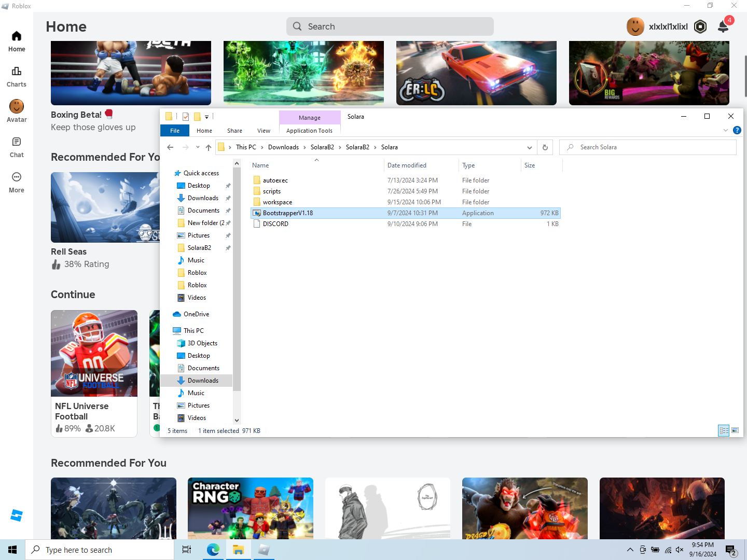Open recent locations dropdown arrow
Viewport: 747px width, 560px height.
tap(198, 147)
